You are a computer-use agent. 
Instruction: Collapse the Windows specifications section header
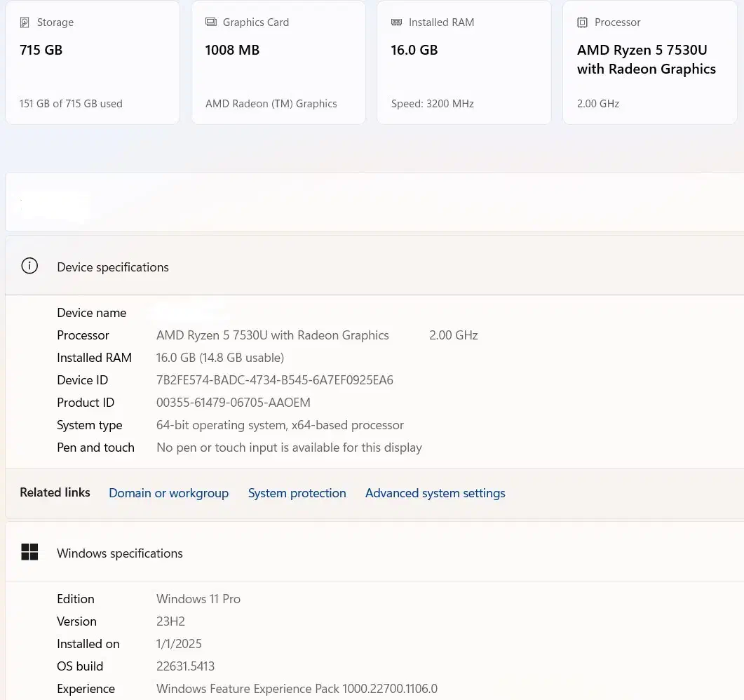pyautogui.click(x=372, y=553)
